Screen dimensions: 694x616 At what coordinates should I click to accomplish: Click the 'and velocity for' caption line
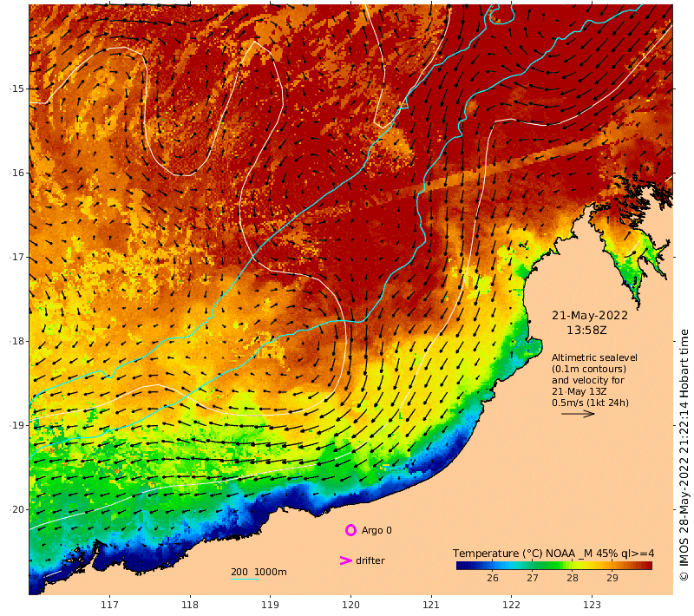pos(588,380)
